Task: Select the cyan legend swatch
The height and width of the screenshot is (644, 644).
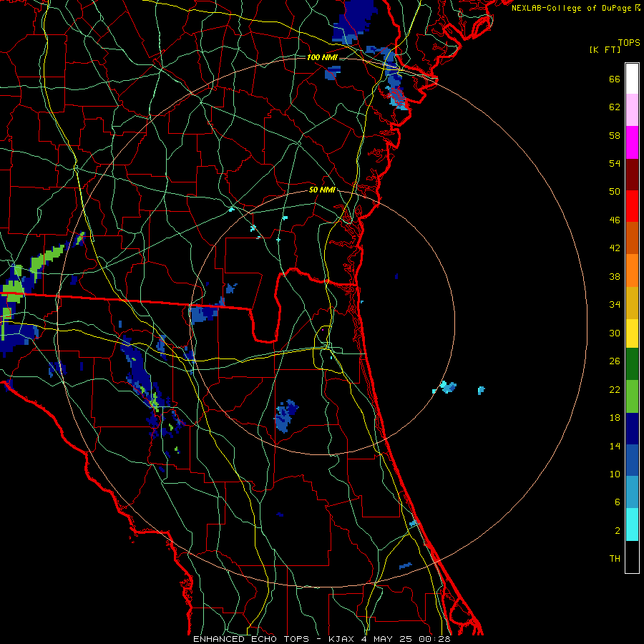Action: coord(632,525)
